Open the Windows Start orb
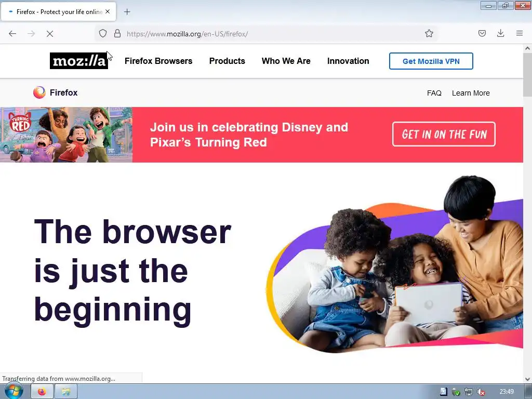This screenshot has width=532, height=399. click(14, 391)
